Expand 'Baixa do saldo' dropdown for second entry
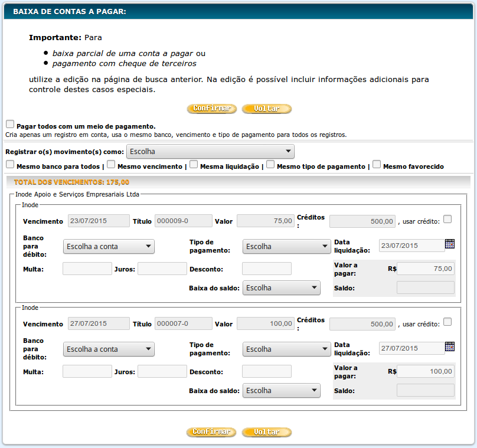The height and width of the screenshot is (448, 477). (x=281, y=391)
